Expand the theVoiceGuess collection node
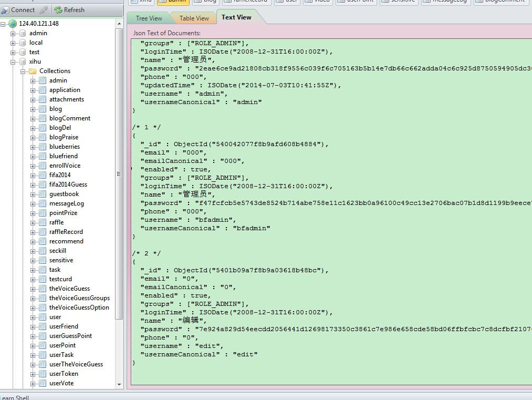The height and width of the screenshot is (400, 532). [33, 289]
